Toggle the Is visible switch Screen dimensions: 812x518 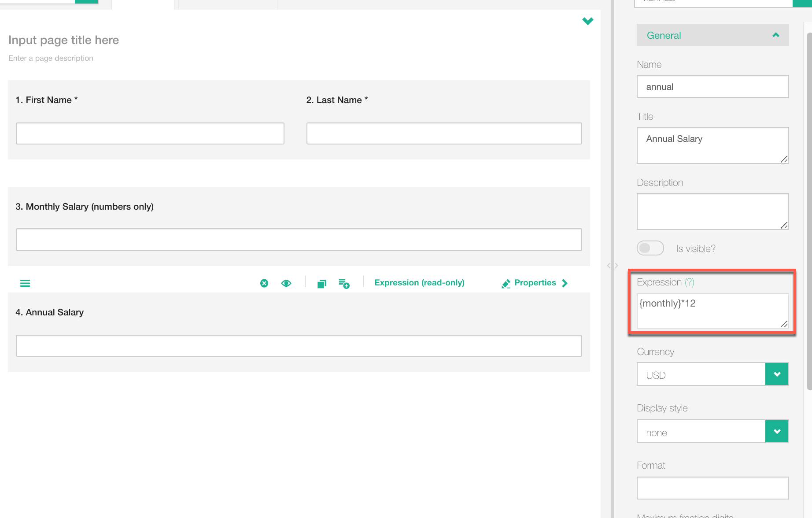click(x=650, y=248)
